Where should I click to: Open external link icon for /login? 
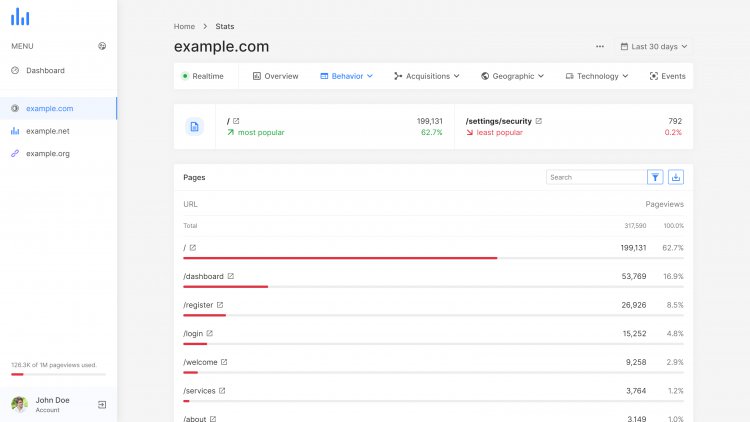click(x=210, y=333)
